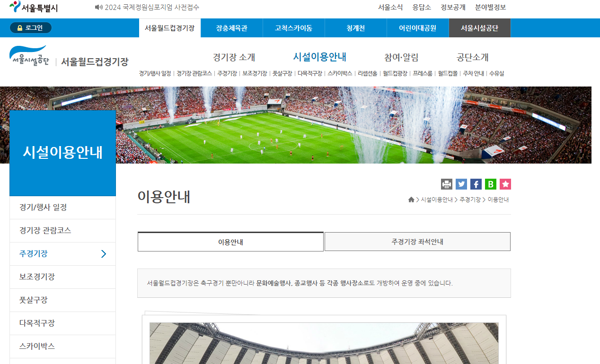
Task: Click the pink star favorites icon
Action: point(505,184)
